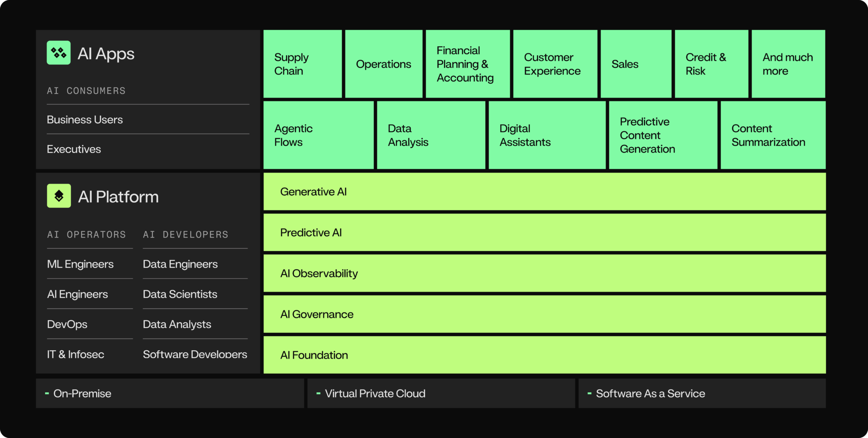
Task: Open the Credit & Risk tile
Action: click(711, 64)
